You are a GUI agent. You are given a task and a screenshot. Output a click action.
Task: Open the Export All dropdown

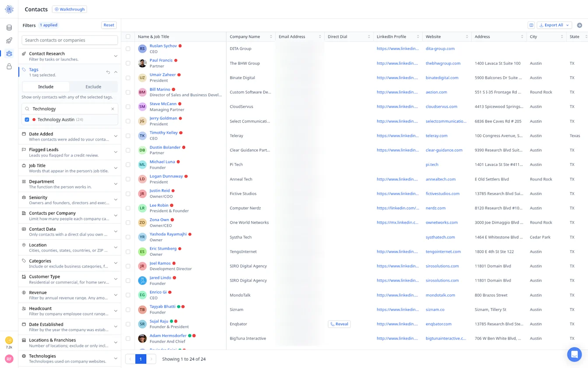pyautogui.click(x=554, y=25)
